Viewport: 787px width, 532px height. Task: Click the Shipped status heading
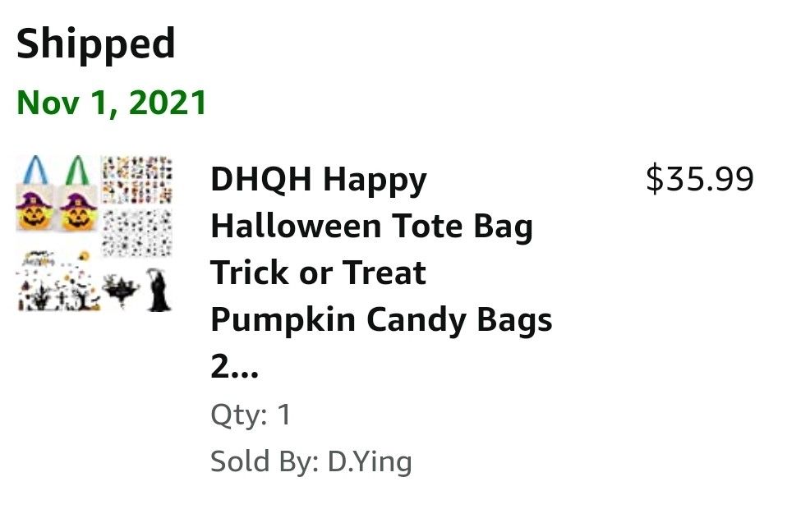[x=96, y=44]
